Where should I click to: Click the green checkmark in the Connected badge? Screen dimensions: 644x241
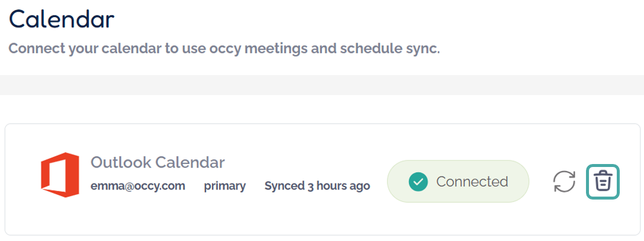click(418, 182)
